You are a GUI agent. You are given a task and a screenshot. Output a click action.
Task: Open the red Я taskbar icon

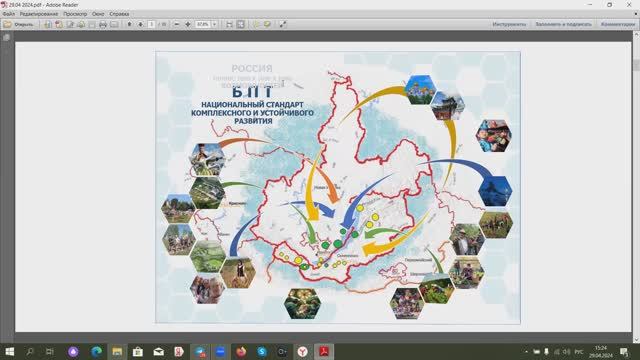(x=179, y=351)
